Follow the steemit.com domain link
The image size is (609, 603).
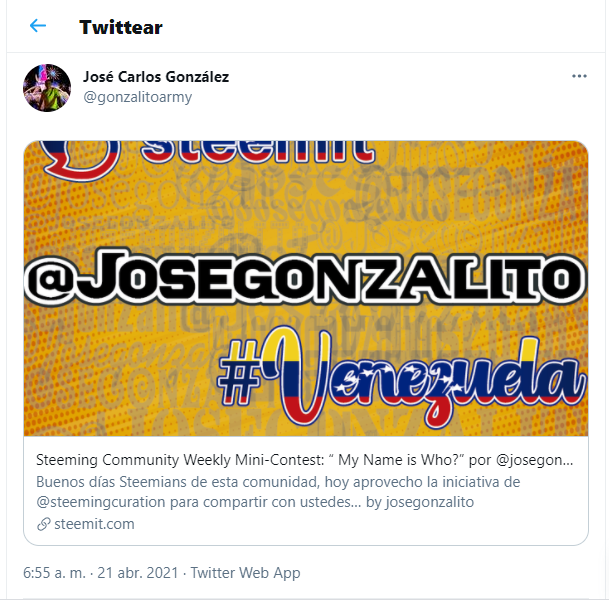94,524
